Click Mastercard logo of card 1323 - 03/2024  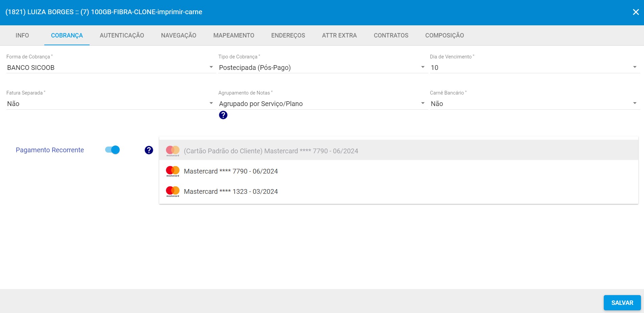[173, 191]
